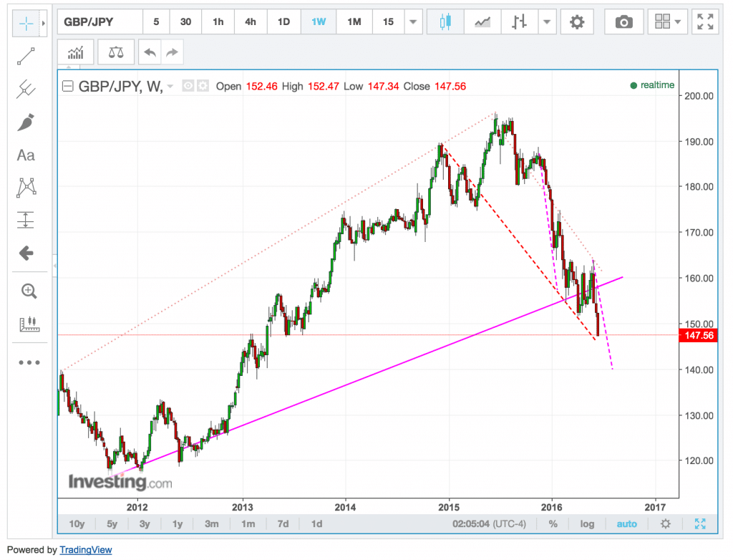Take a chart snapshot with camera icon

coord(623,22)
